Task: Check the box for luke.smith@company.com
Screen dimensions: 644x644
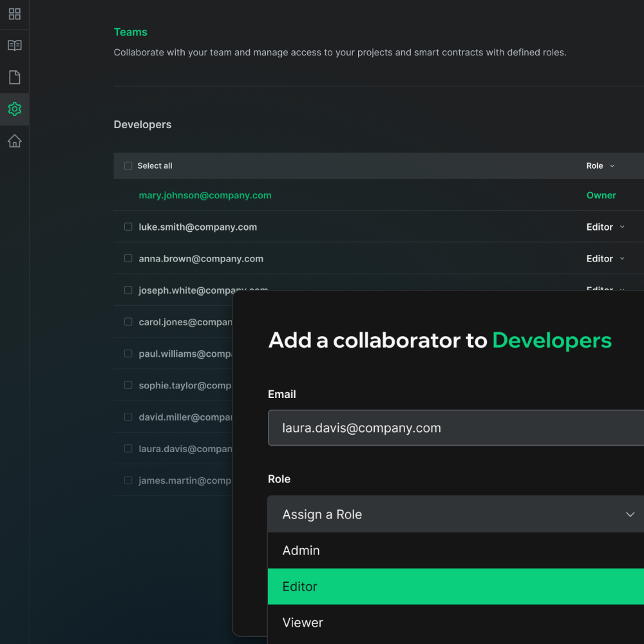Action: tap(128, 227)
